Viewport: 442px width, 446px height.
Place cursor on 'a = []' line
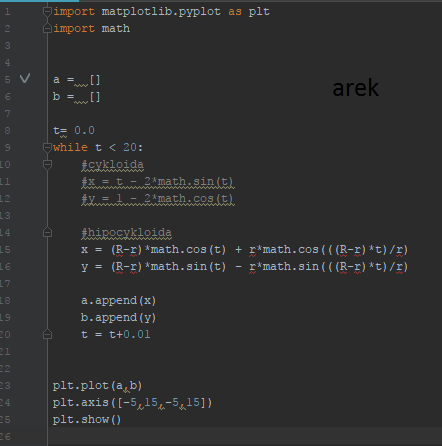(x=76, y=80)
